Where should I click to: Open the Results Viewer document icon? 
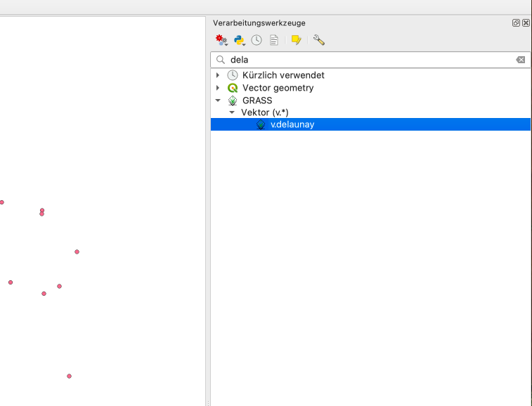pos(274,40)
